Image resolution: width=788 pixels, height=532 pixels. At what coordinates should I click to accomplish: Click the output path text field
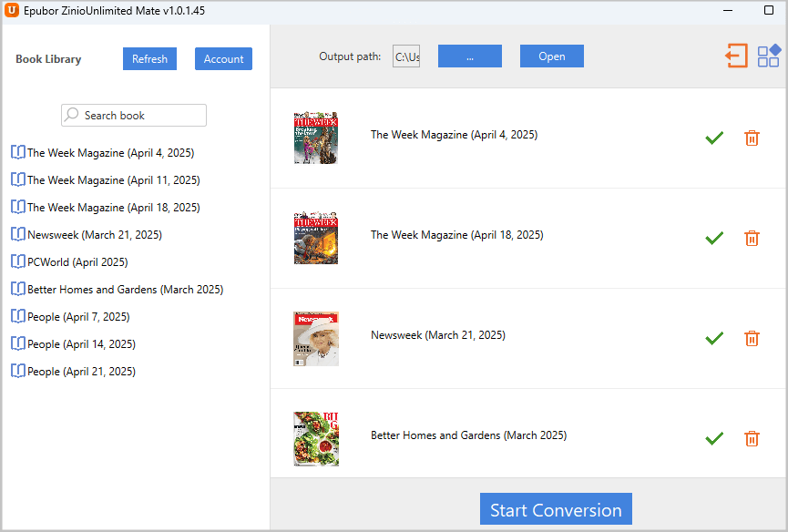coord(406,56)
